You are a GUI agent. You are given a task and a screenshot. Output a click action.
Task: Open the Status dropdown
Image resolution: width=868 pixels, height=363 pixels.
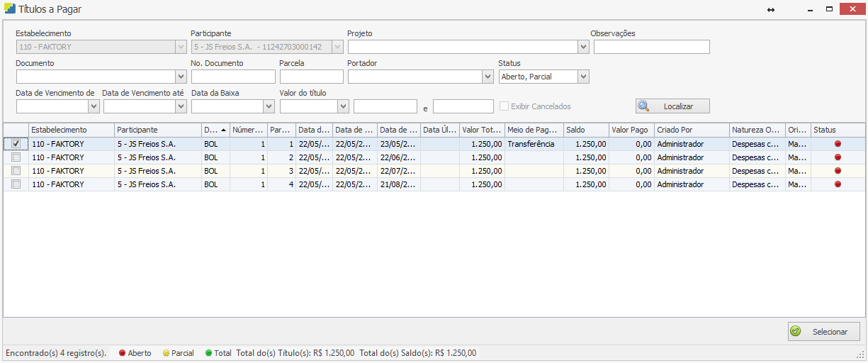click(x=583, y=77)
